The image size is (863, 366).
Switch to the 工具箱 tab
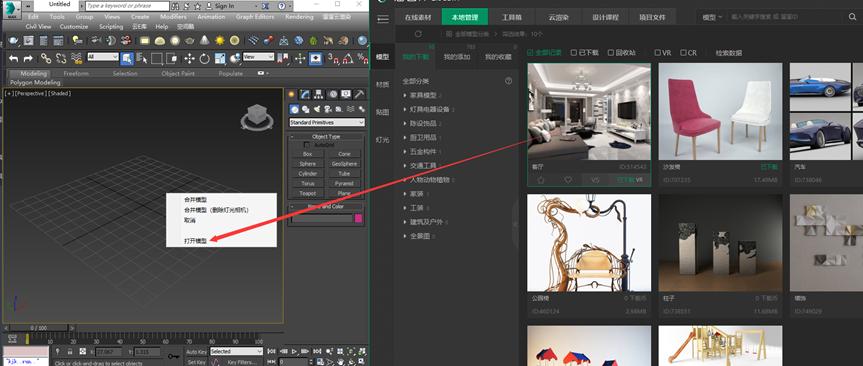[512, 17]
